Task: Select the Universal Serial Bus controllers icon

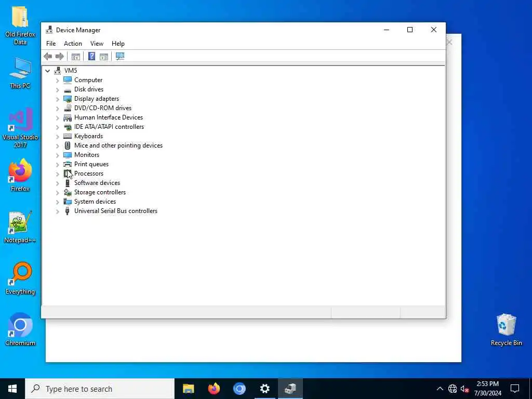Action: [x=68, y=211]
